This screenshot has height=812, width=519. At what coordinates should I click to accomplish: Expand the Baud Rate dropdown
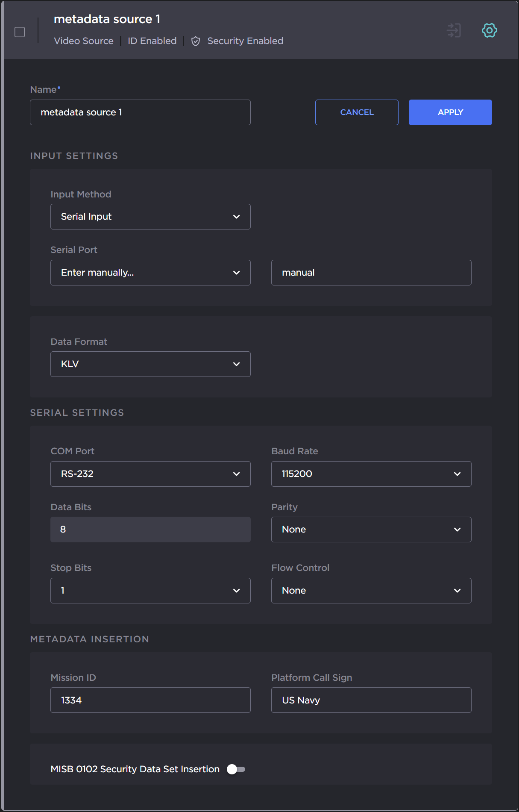371,474
